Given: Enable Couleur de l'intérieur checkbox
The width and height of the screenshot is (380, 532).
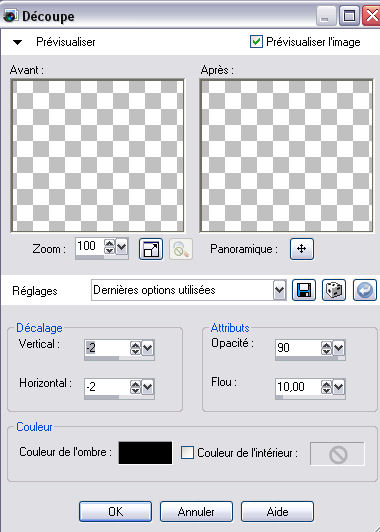Looking at the screenshot, I should tap(187, 453).
